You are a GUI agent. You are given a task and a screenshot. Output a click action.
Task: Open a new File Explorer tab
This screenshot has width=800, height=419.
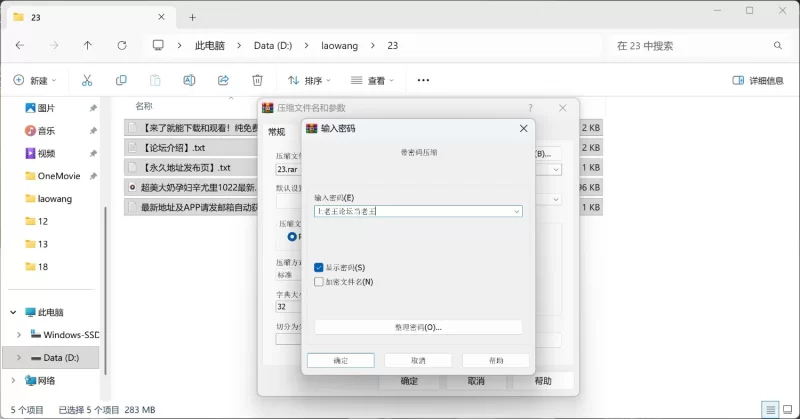[x=193, y=17]
